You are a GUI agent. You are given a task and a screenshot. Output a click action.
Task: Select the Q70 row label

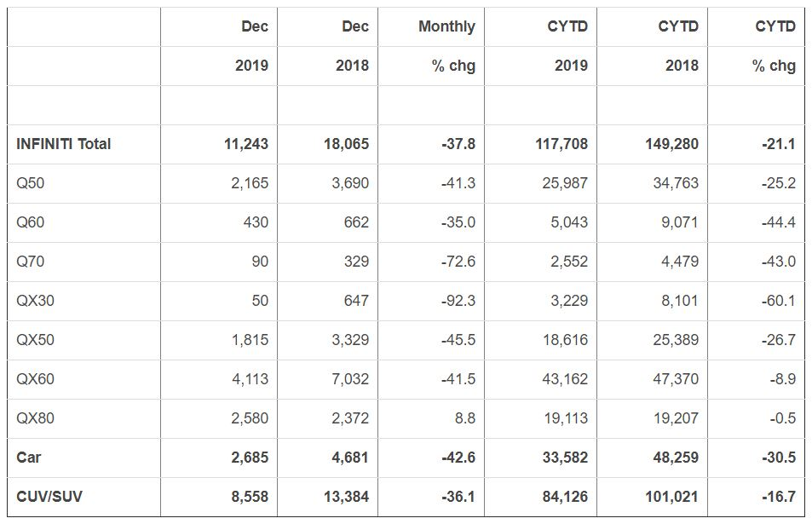30,262
